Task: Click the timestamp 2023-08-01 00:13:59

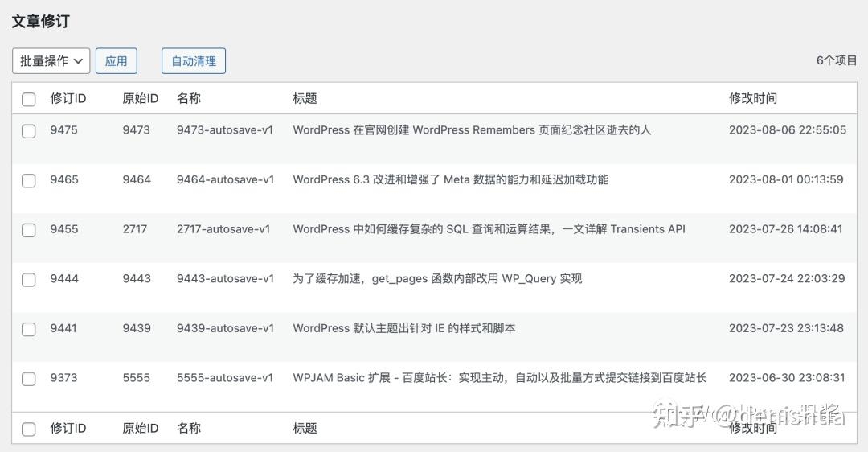Action: pos(786,179)
